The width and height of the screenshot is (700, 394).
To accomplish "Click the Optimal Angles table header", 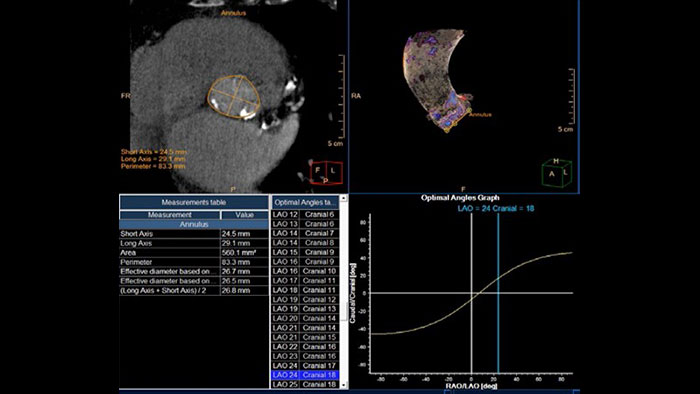I will tap(305, 202).
